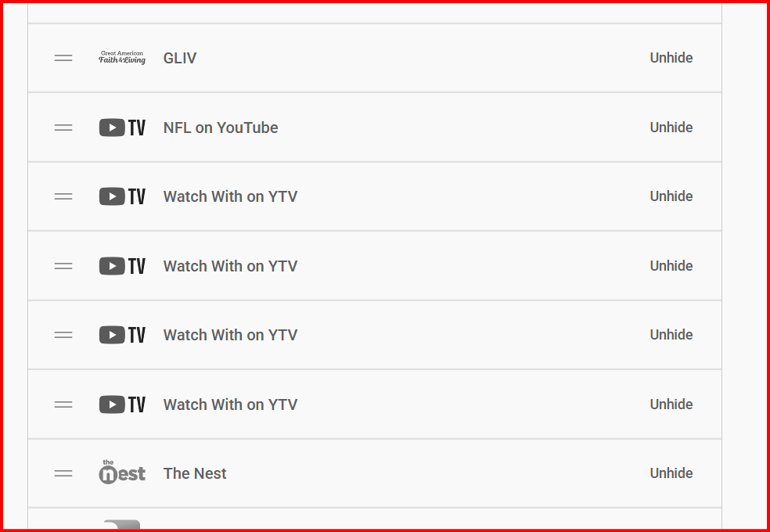Viewport: 770px width, 532px height.
Task: Click the partially visible channel logo below The Nest
Action: 122,524
